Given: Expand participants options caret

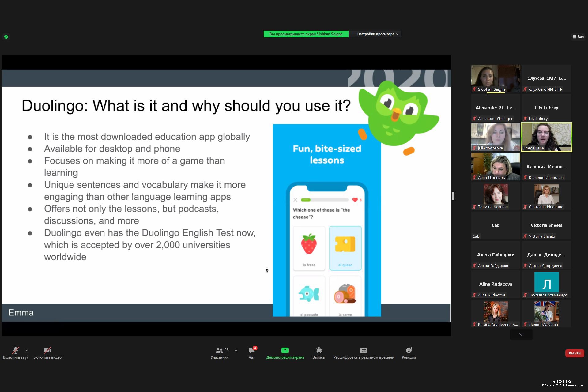Looking at the screenshot, I should point(236,350).
